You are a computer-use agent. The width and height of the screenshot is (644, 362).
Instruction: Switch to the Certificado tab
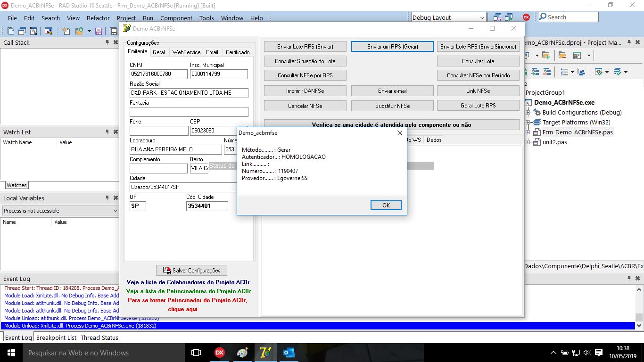coord(238,52)
